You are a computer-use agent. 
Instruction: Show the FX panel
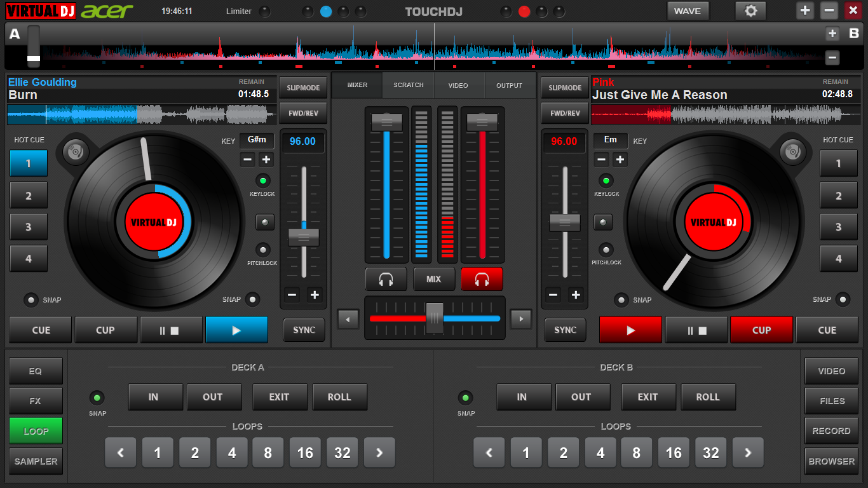(36, 401)
